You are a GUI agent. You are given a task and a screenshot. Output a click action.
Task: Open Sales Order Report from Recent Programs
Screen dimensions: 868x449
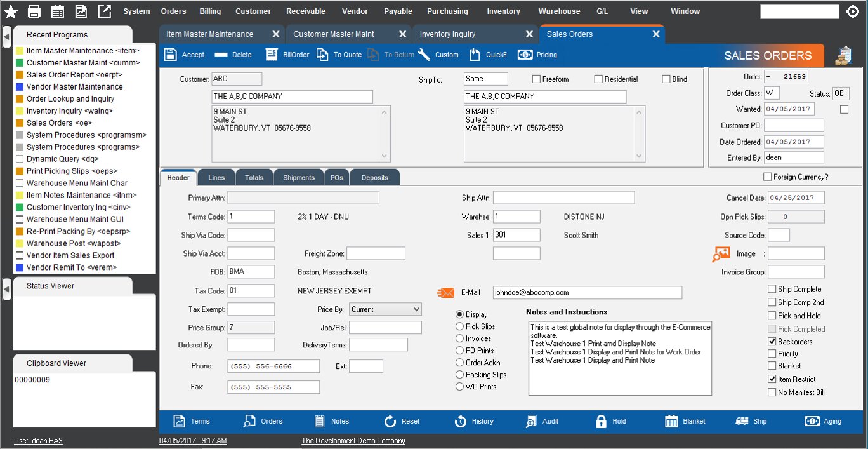[x=74, y=74]
